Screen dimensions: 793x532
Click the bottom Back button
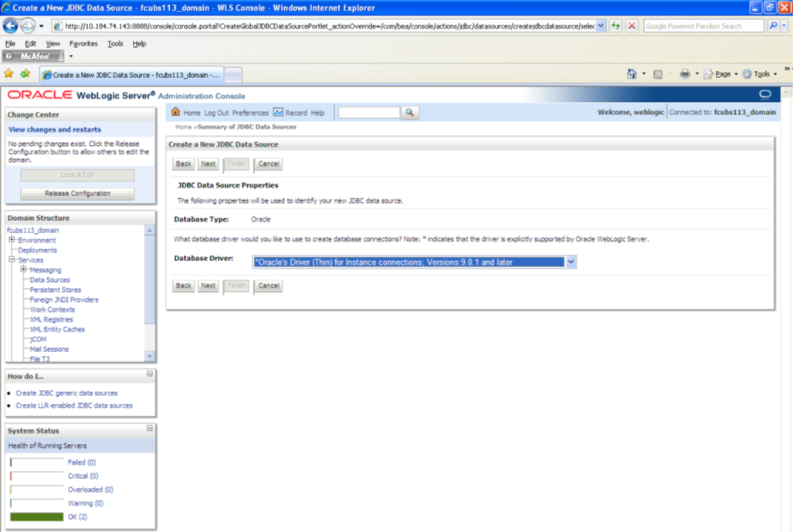click(183, 286)
